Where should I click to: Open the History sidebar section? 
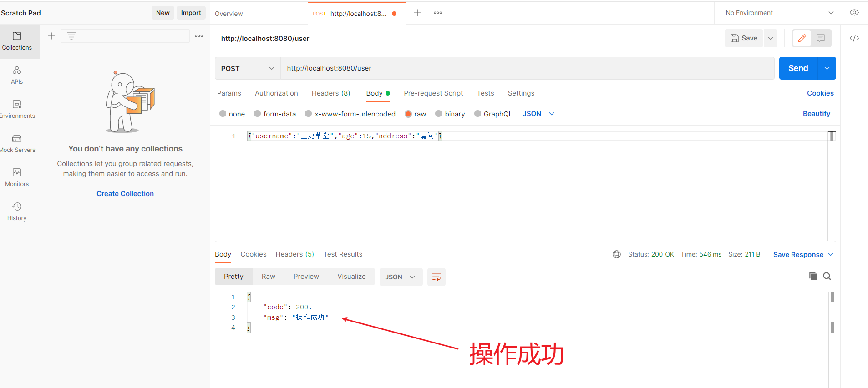click(x=17, y=212)
